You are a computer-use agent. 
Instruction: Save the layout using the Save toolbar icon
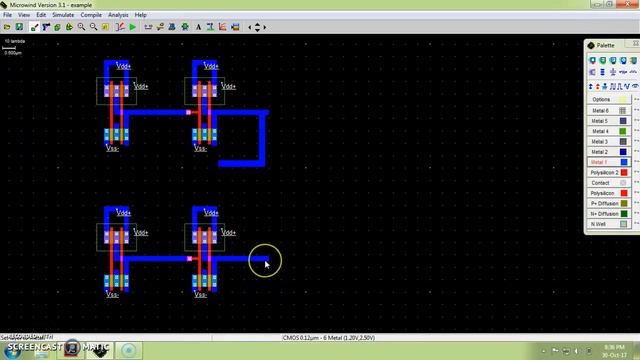19,27
